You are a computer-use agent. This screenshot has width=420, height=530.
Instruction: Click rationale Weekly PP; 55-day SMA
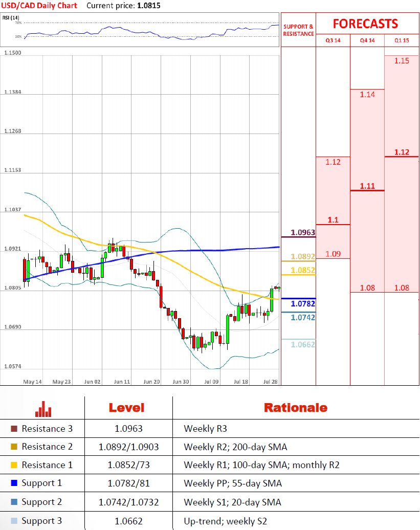(233, 483)
